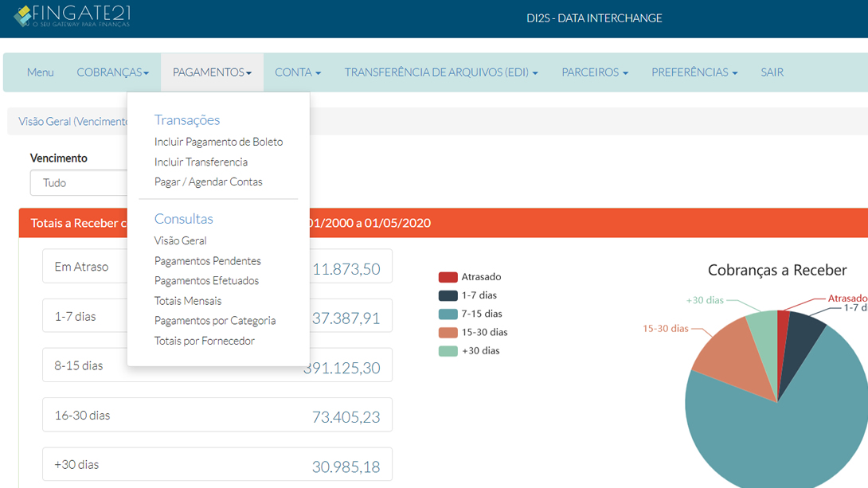Image resolution: width=868 pixels, height=488 pixels.
Task: Select Visão Geral under Consultas
Action: [x=180, y=240]
